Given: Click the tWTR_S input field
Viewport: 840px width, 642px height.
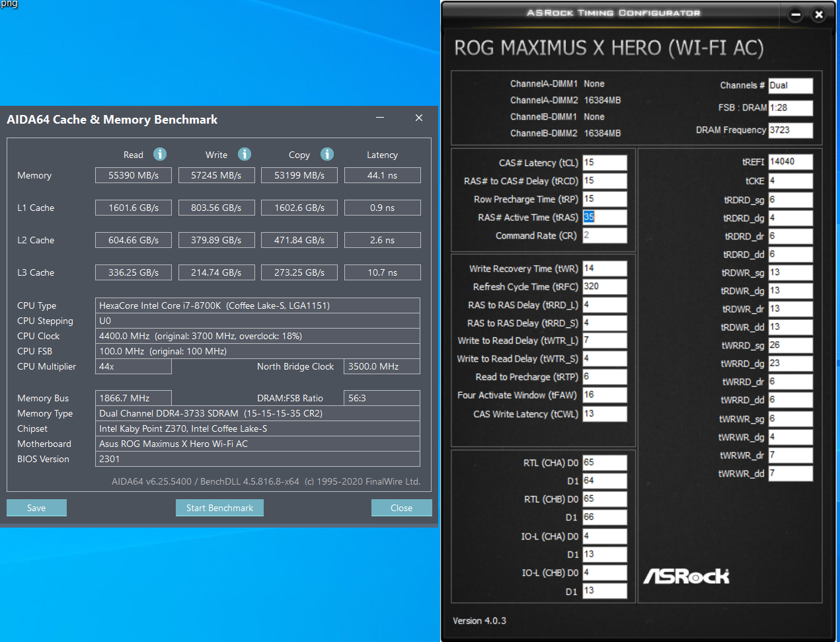Looking at the screenshot, I should coord(605,358).
